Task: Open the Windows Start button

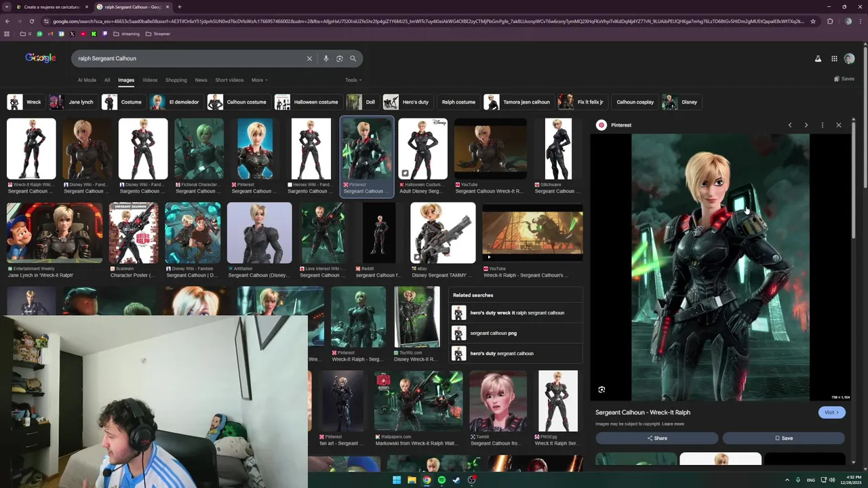Action: point(397,480)
